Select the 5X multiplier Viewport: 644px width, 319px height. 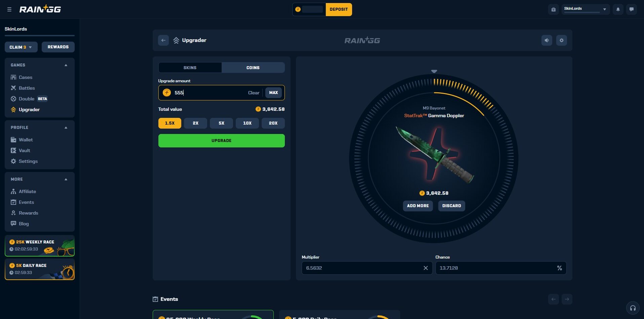[x=221, y=123]
